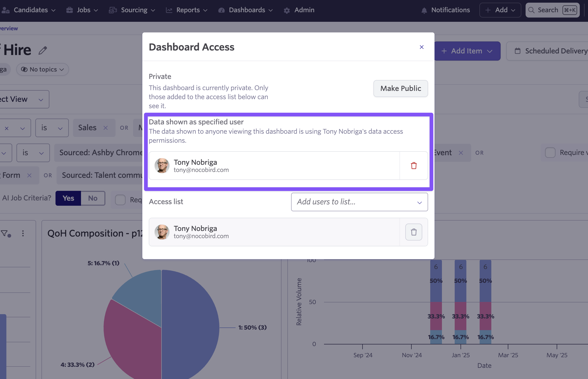Open the Jobs menu

82,10
